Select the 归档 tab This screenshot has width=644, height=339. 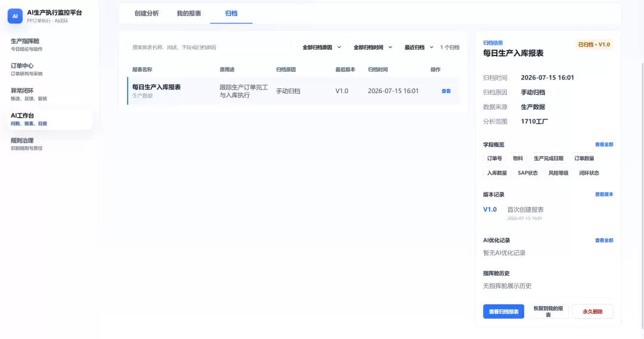tap(231, 13)
